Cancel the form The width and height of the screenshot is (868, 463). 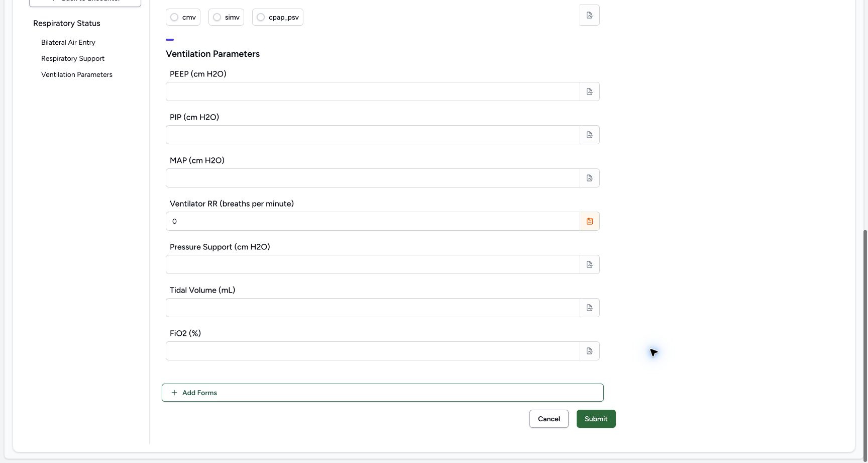(549, 419)
